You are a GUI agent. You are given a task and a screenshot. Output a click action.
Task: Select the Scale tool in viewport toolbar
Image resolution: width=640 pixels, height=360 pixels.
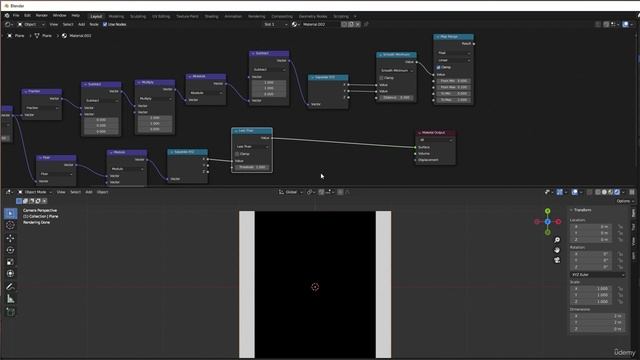(11, 262)
